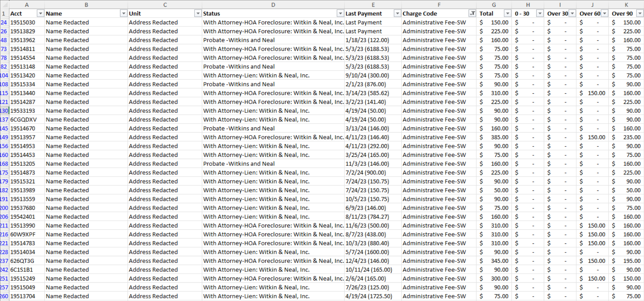Image resolution: width=644 pixels, height=301 pixels.
Task: Click the Over 90 cell showing 195.00
Action: 626,261
